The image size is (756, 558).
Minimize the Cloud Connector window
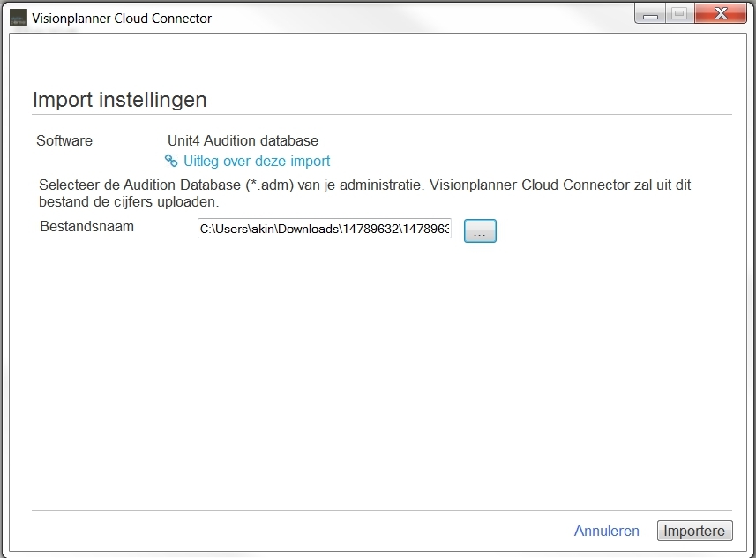click(650, 14)
